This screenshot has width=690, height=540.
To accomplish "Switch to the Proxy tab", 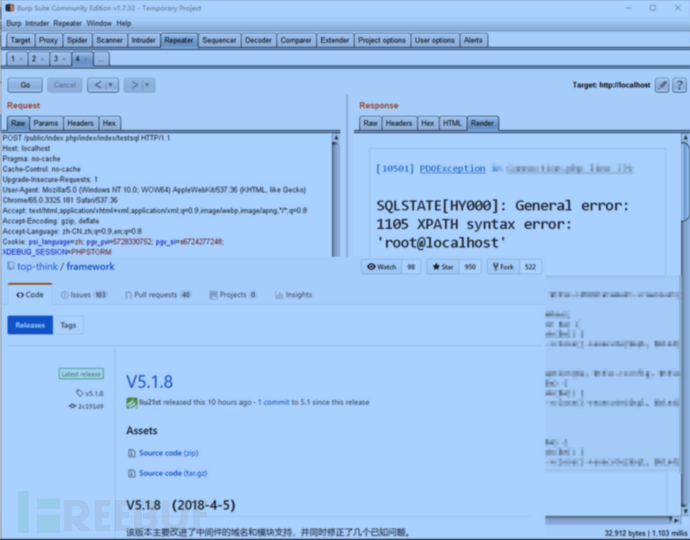I will tap(48, 40).
